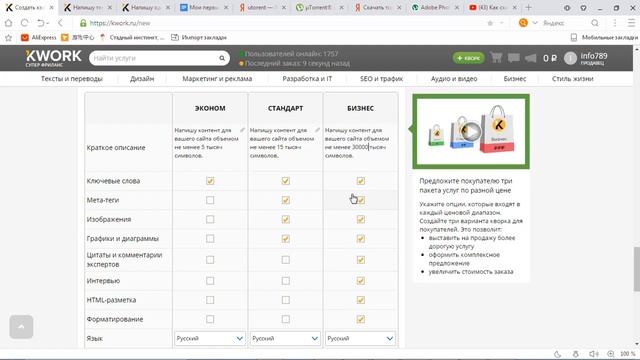The width and height of the screenshot is (640, 360).
Task: Open the Стиль жизни category
Action: 573,79
